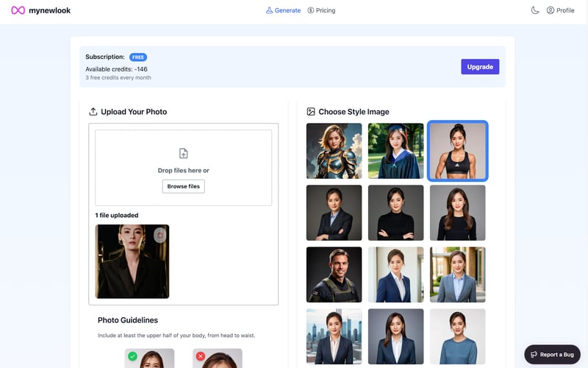Click the Upgrade button

pyautogui.click(x=480, y=67)
